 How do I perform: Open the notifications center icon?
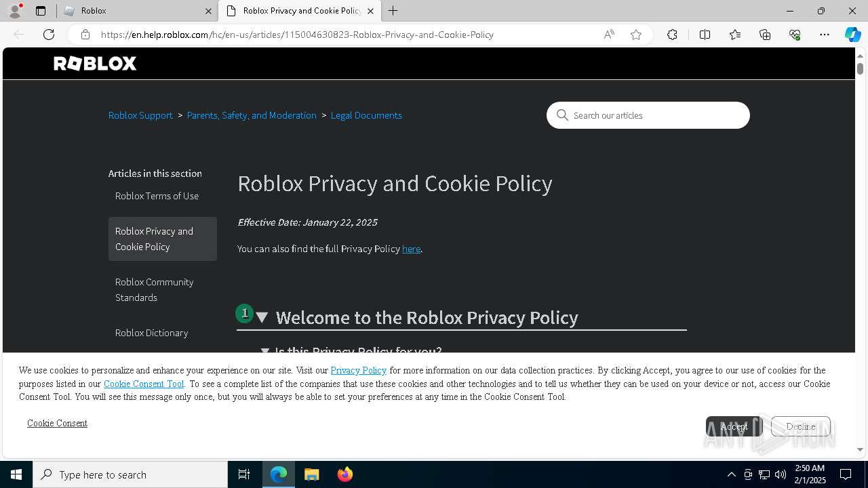(846, 474)
